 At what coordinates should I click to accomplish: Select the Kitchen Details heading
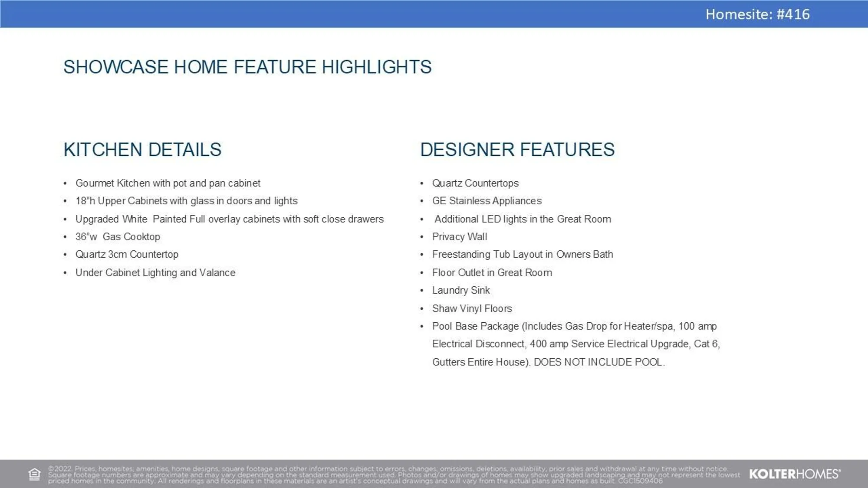tap(142, 150)
